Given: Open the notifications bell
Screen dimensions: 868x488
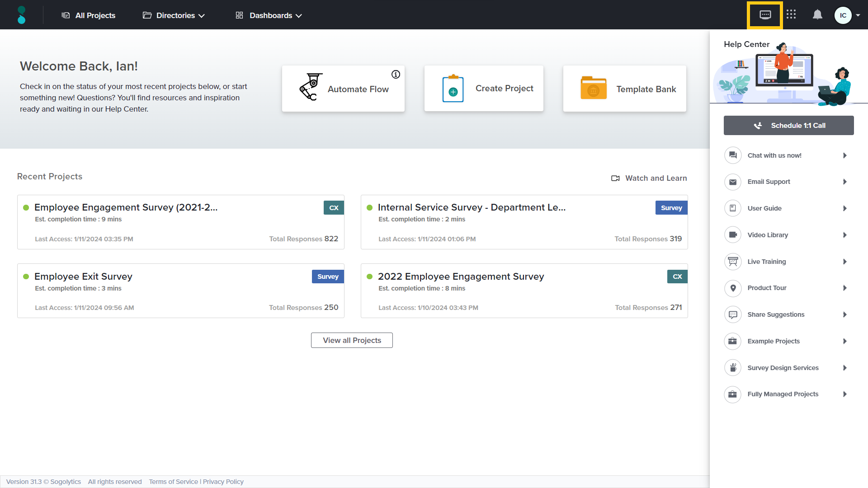Looking at the screenshot, I should (817, 15).
